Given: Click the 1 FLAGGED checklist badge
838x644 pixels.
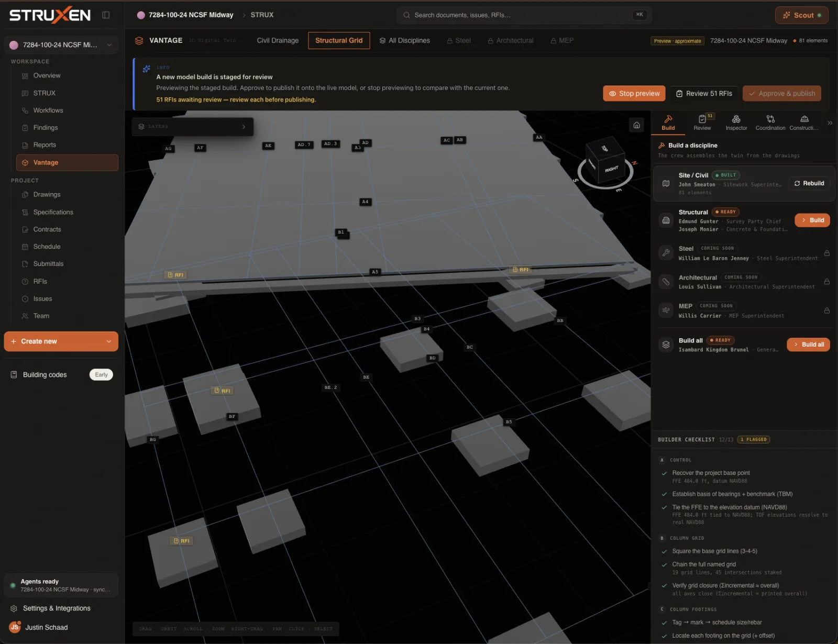Looking at the screenshot, I should (754, 440).
